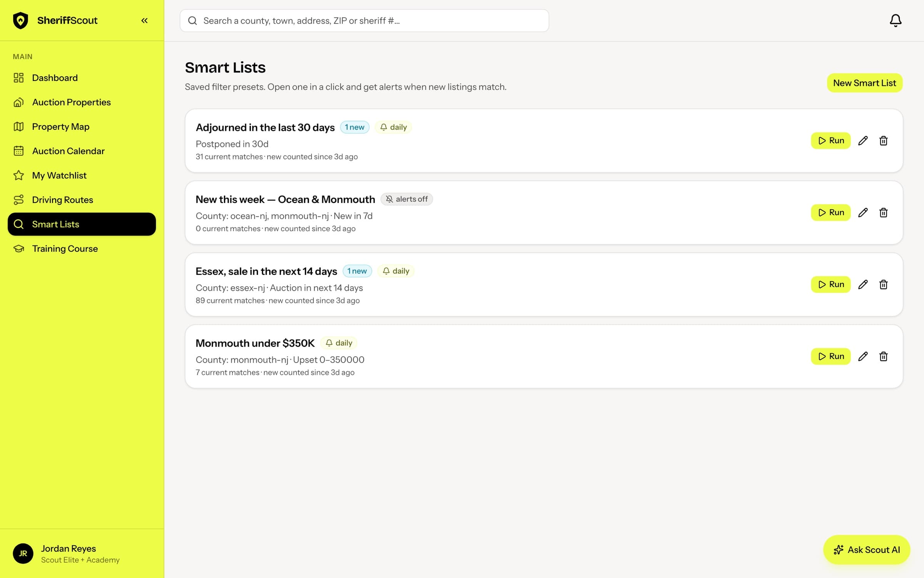The height and width of the screenshot is (578, 924).
Task: Open Auction Calendar
Action: tap(82, 151)
